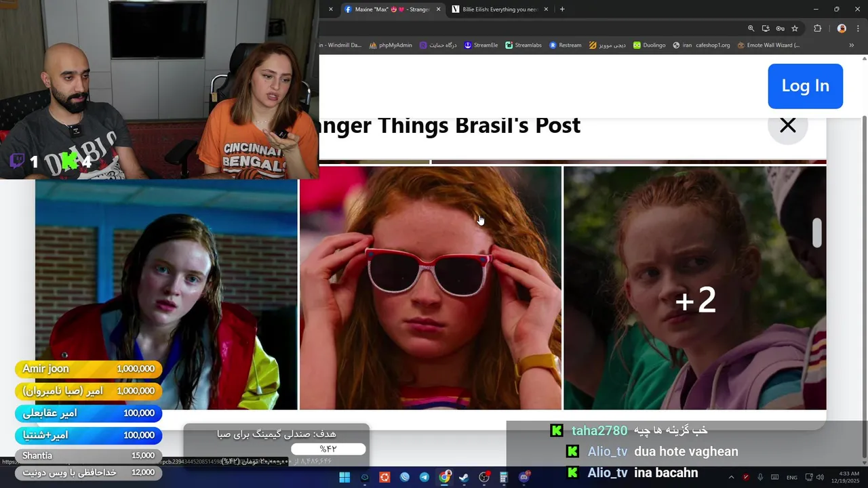
Task: Click the microphone tray icon
Action: [x=760, y=477]
